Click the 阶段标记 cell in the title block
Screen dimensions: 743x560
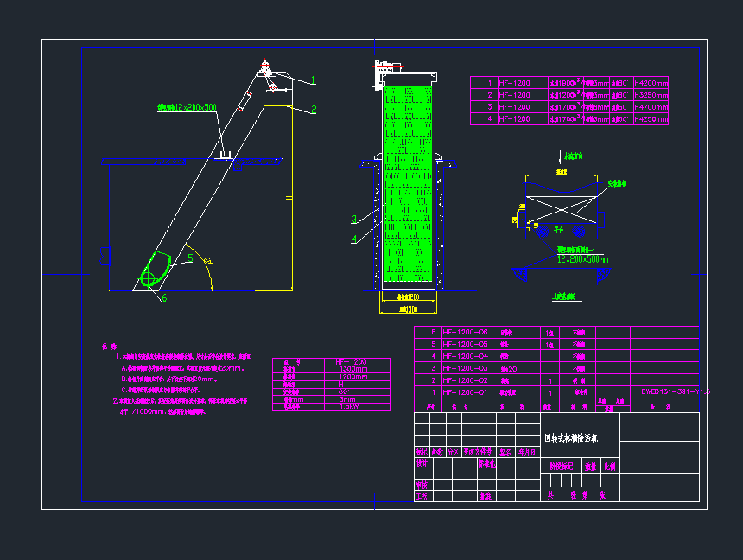pos(563,466)
